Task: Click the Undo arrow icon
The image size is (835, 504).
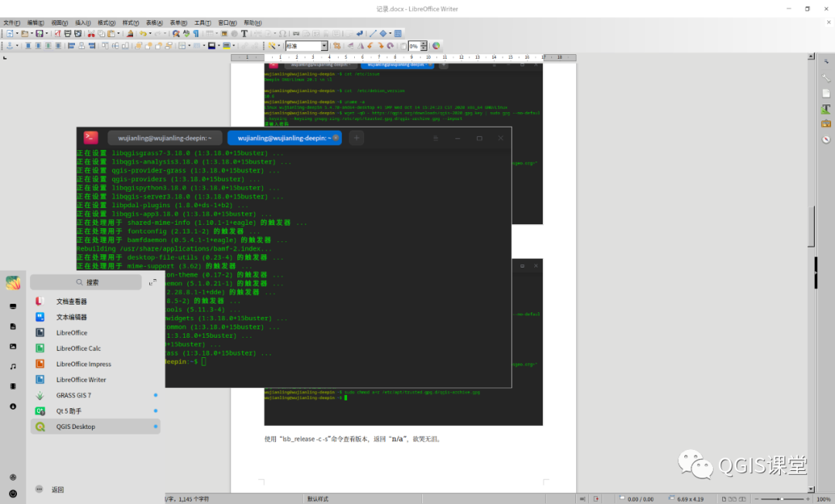Action: (143, 33)
